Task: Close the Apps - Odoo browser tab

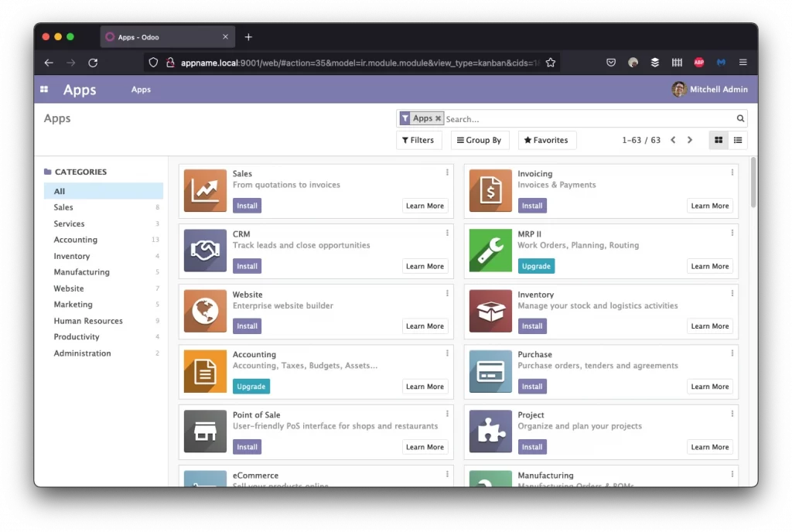Action: pos(225,37)
